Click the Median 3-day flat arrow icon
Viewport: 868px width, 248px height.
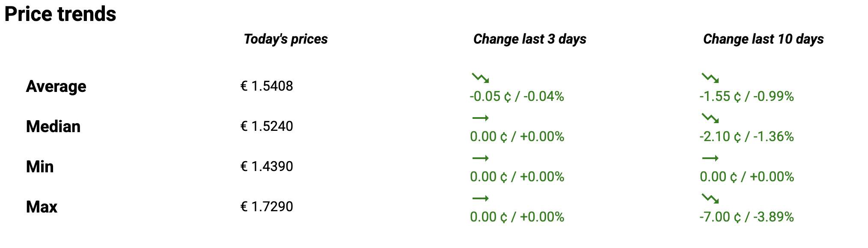[480, 118]
